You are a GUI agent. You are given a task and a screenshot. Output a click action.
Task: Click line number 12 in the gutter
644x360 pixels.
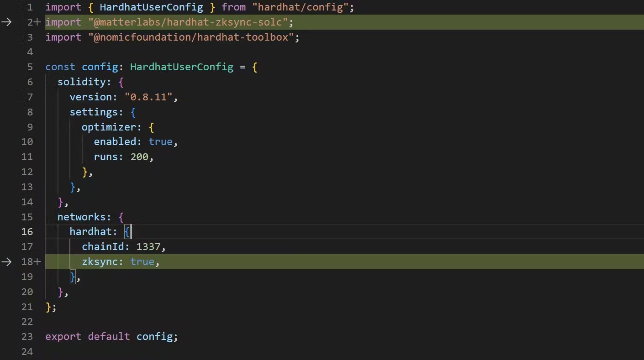pyautogui.click(x=27, y=172)
